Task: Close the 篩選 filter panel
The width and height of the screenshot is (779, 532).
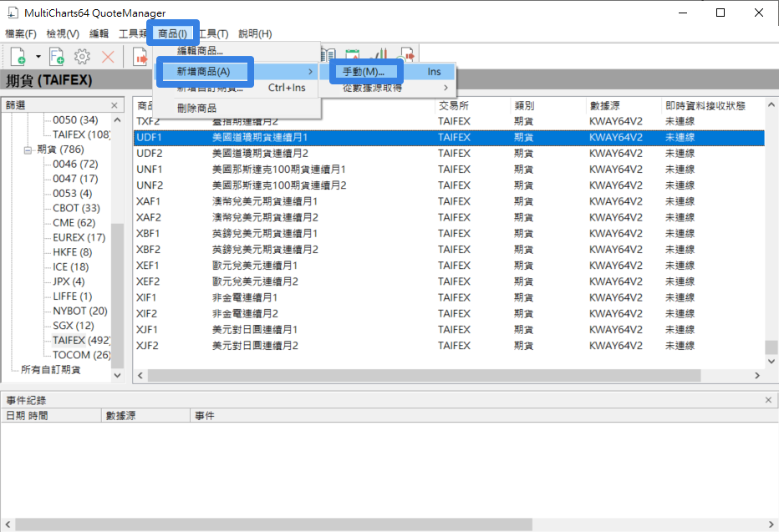Action: [x=115, y=105]
